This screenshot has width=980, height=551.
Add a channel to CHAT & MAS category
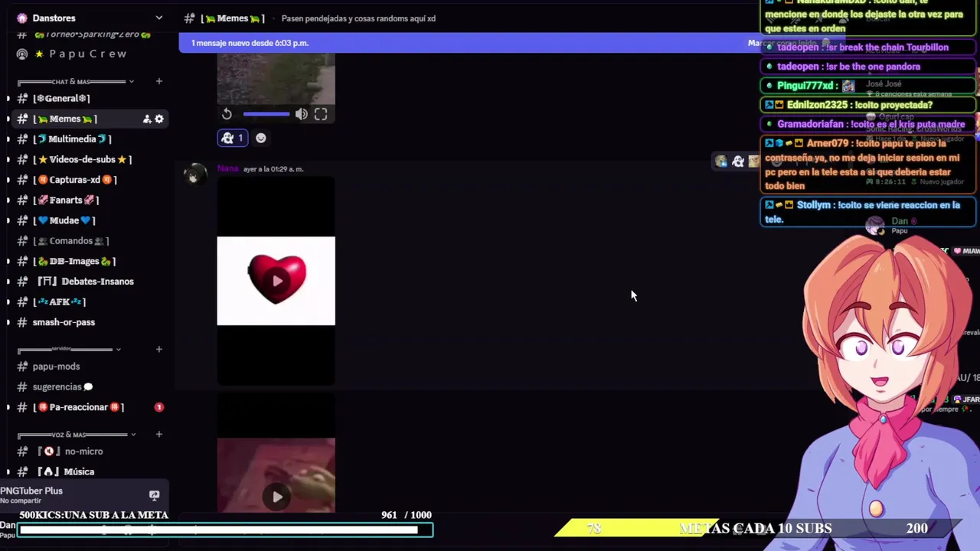(158, 81)
